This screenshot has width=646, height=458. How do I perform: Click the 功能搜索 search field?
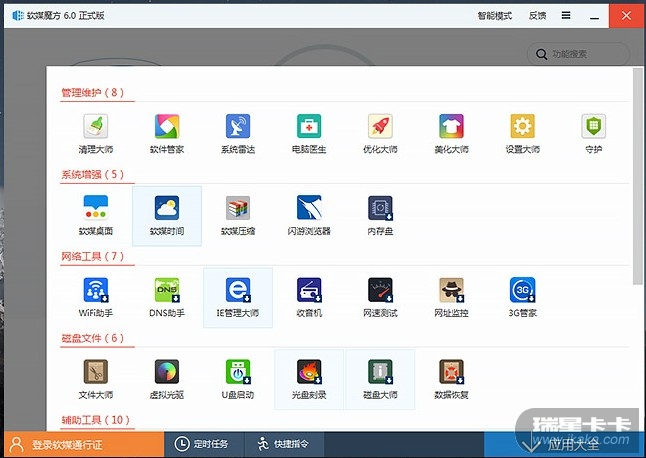click(x=578, y=54)
